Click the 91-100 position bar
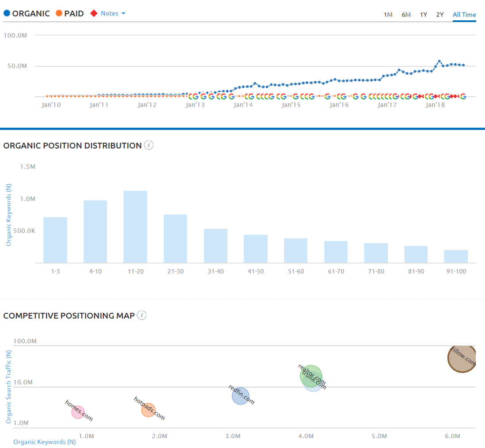485x448 pixels. pos(456,257)
